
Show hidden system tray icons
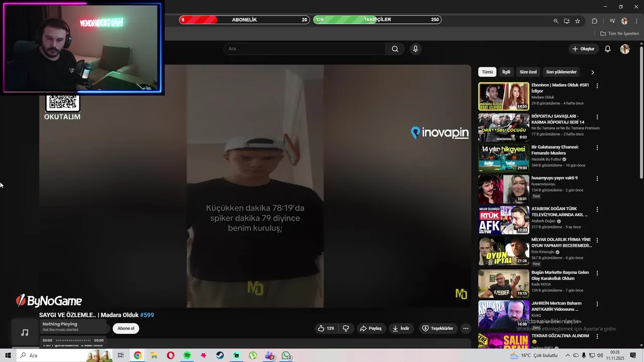click(568, 355)
